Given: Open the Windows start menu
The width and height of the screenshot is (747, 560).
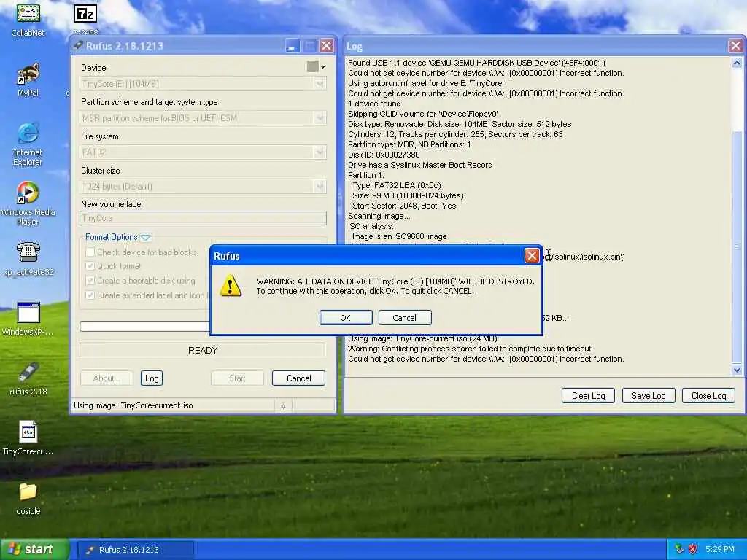Looking at the screenshot, I should coord(35,550).
